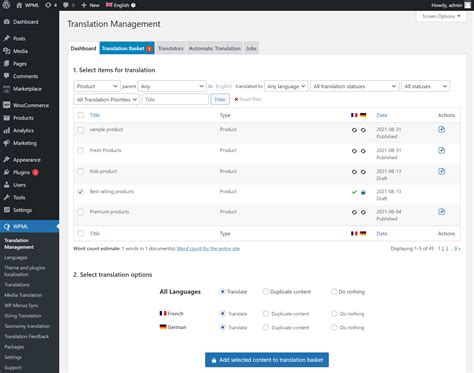The image size is (474, 373).
Task: Open the All Translation Priorities dropdown
Action: (106, 99)
